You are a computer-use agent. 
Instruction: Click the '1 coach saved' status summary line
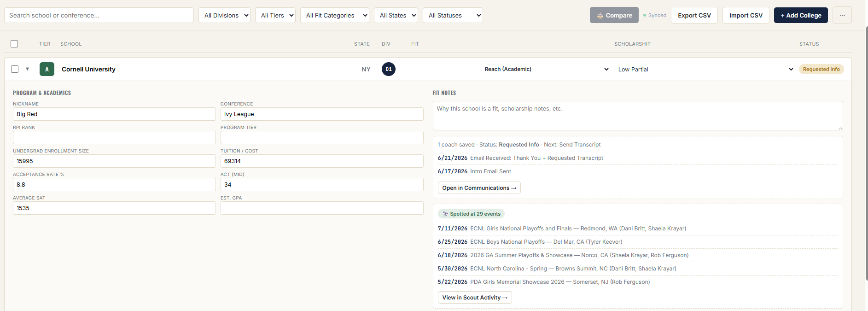tap(519, 145)
